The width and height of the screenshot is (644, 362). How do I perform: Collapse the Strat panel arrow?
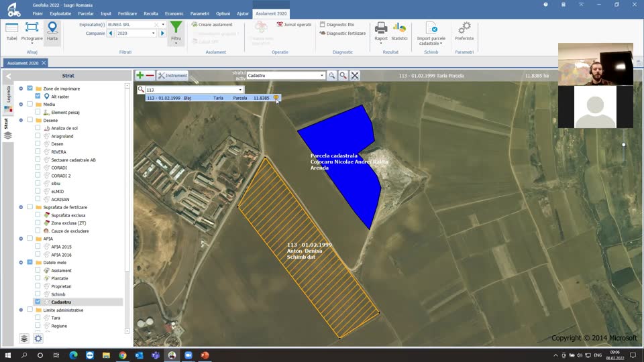click(x=8, y=76)
